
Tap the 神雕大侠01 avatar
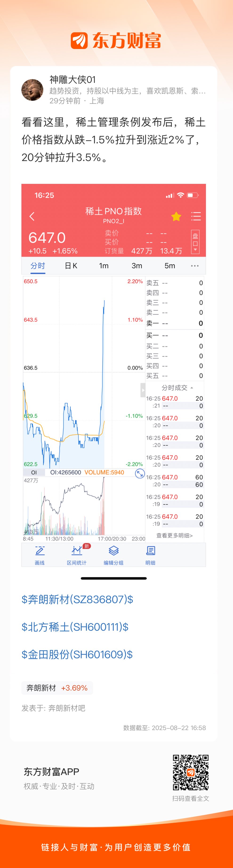point(32,90)
